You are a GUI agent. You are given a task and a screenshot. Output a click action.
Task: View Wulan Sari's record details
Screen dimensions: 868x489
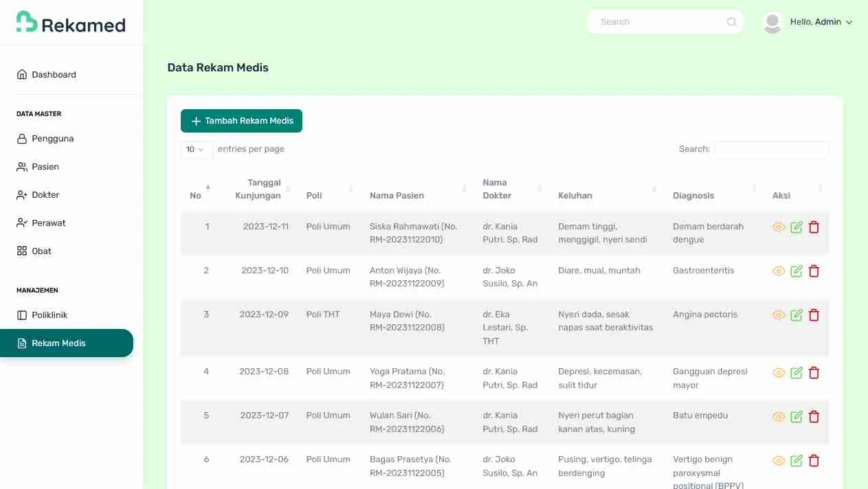pyautogui.click(x=779, y=417)
